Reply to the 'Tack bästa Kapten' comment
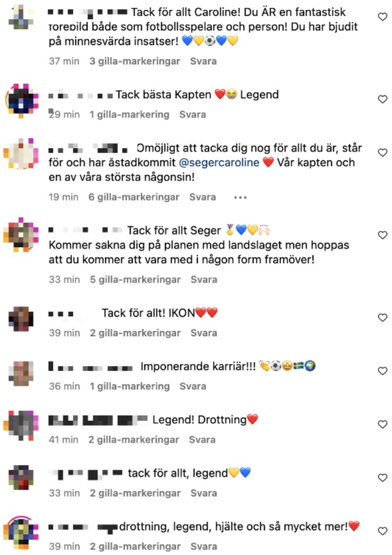 point(193,115)
